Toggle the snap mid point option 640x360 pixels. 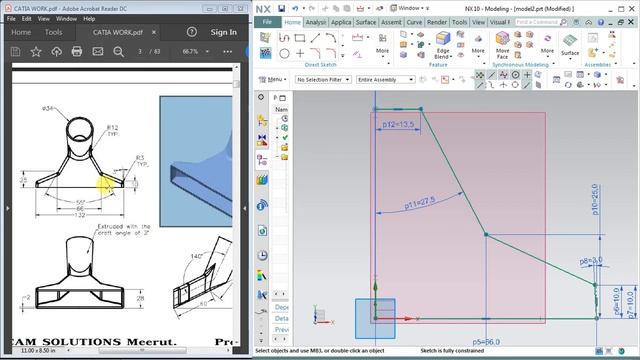[491, 75]
